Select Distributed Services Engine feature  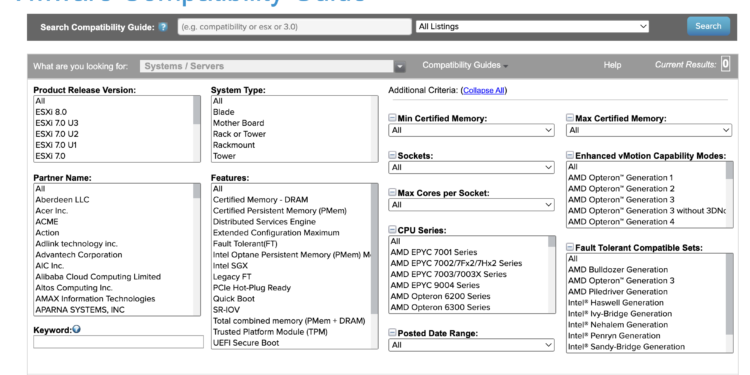264,222
